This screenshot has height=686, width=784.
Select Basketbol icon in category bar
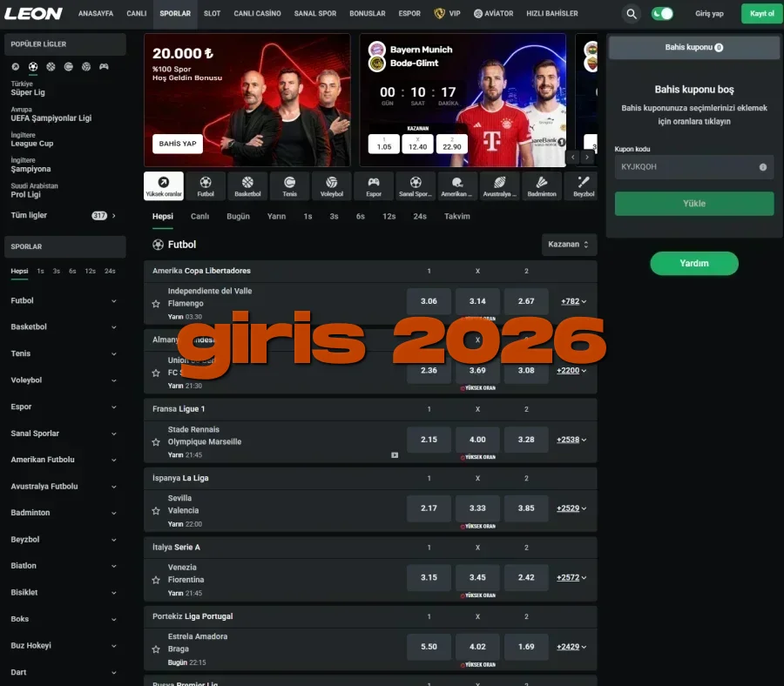pos(247,186)
